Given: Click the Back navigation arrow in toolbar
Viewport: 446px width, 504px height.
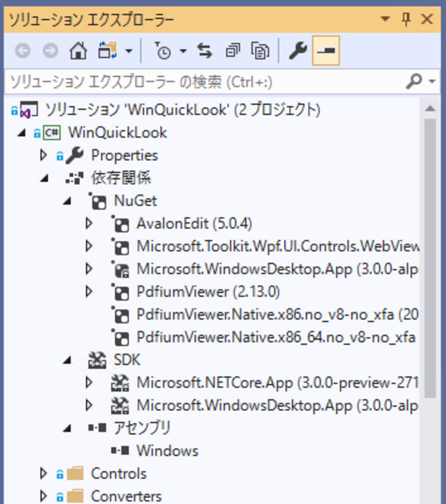Looking at the screenshot, I should click(x=23, y=51).
